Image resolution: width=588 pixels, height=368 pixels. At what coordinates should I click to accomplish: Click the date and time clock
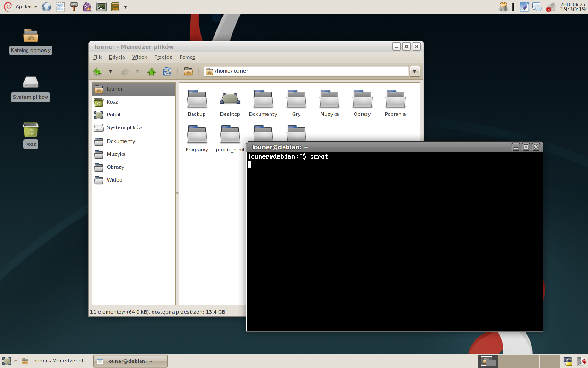point(573,7)
